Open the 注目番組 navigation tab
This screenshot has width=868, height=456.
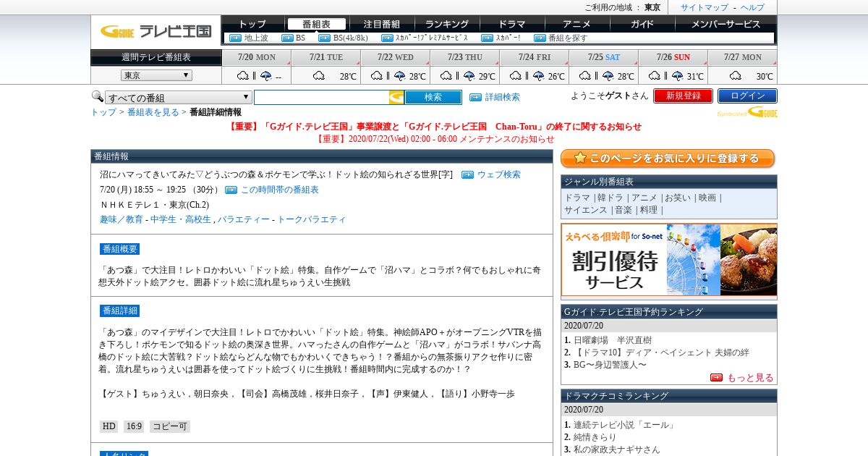(x=382, y=24)
